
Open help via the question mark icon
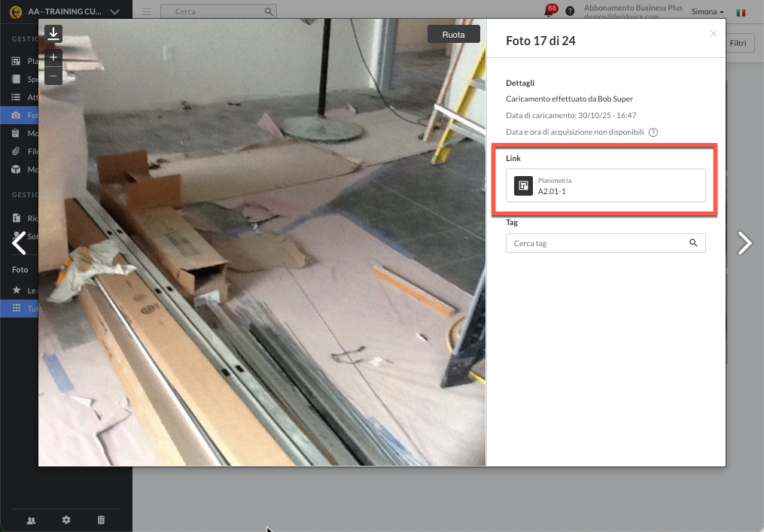click(570, 12)
